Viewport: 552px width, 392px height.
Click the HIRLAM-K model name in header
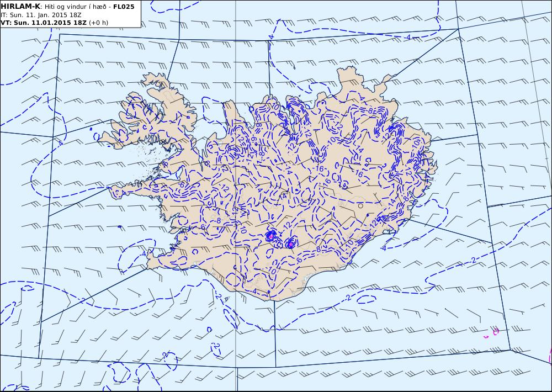(x=20, y=7)
